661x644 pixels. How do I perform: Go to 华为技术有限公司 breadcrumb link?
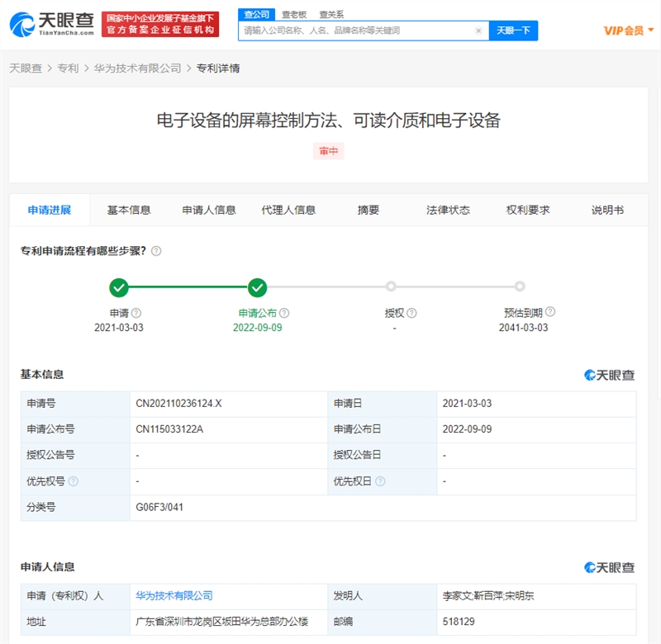click(x=137, y=69)
